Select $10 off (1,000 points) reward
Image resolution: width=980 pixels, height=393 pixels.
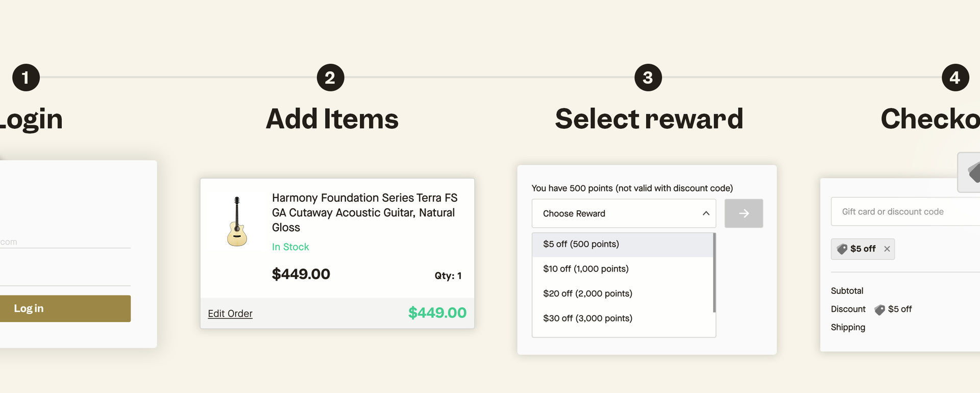coord(585,269)
